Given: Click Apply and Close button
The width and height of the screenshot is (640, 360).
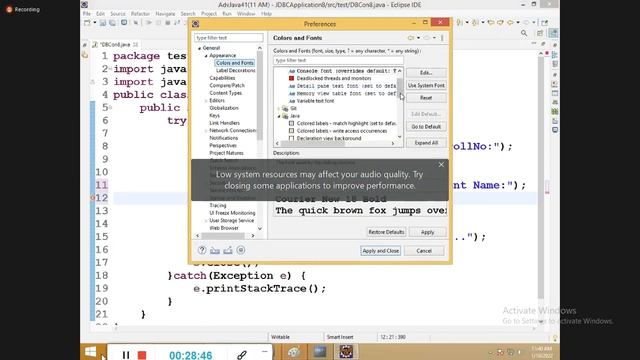Looking at the screenshot, I should (x=380, y=251).
